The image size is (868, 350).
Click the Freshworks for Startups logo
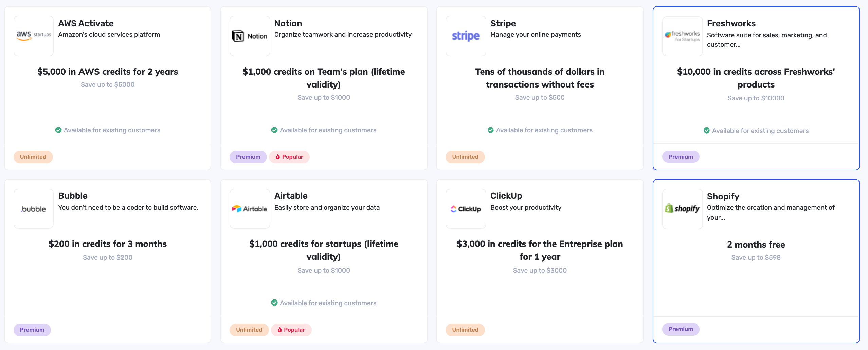683,36
